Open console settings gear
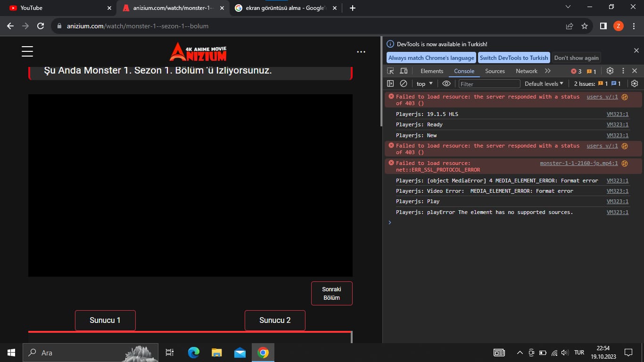Image resolution: width=644 pixels, height=362 pixels. [x=635, y=83]
